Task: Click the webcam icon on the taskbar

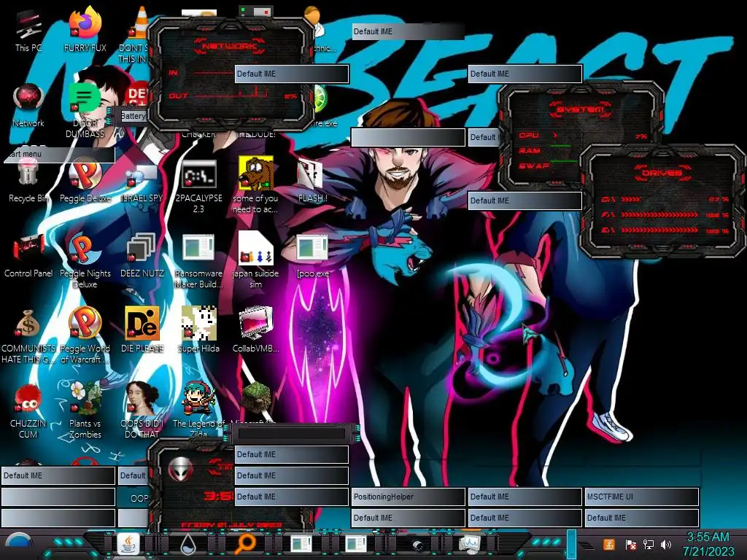Action: 417,545
